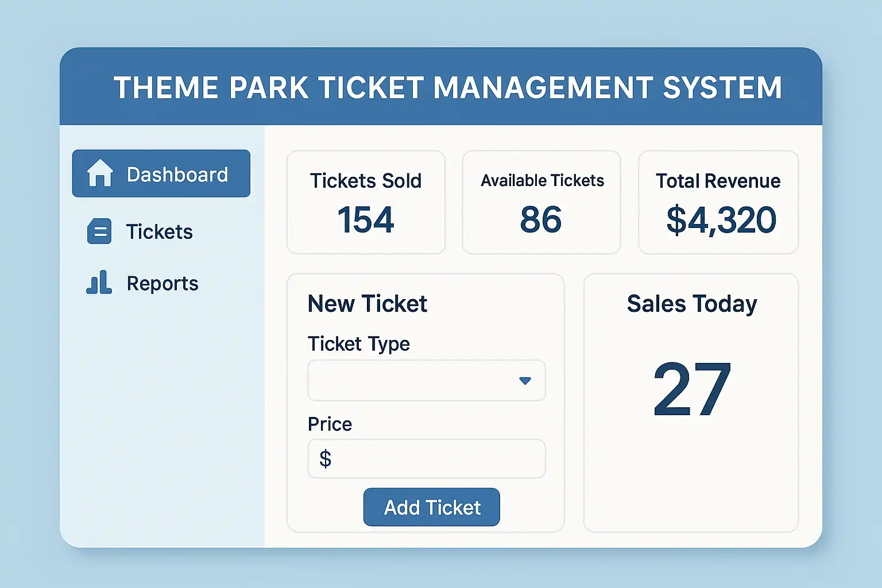The image size is (882, 588).
Task: Click the dollar sign in Price field
Action: (x=326, y=459)
